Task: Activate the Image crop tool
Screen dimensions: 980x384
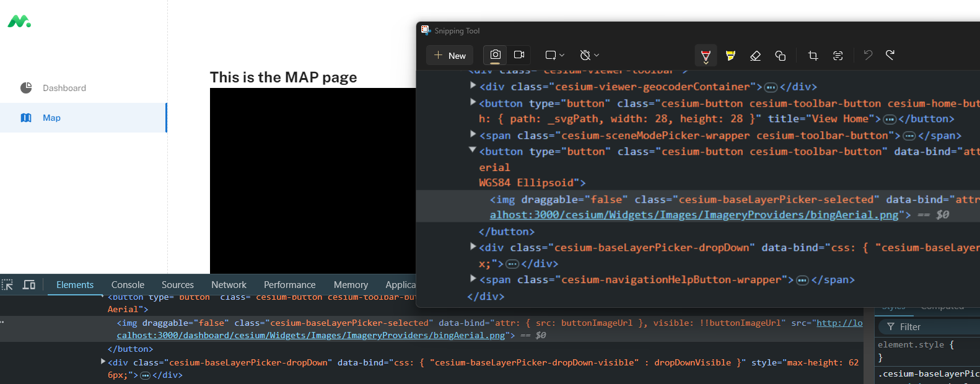Action: pos(813,56)
